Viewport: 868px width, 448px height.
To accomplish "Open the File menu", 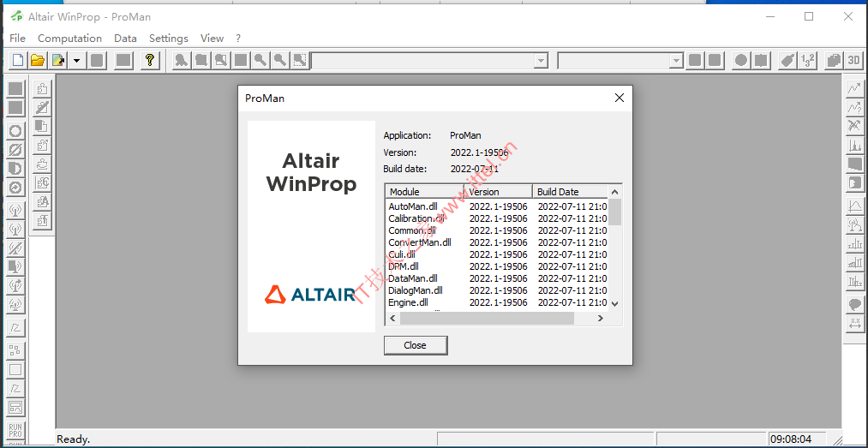I will (18, 39).
